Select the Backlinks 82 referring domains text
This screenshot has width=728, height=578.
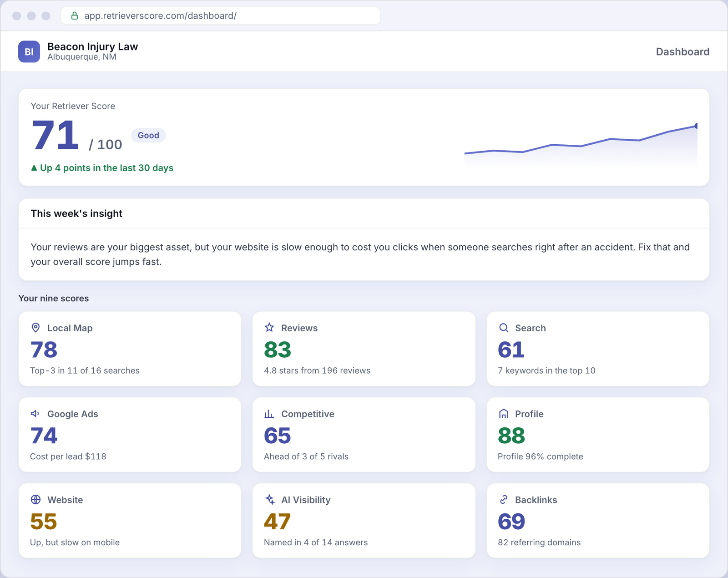(539, 543)
